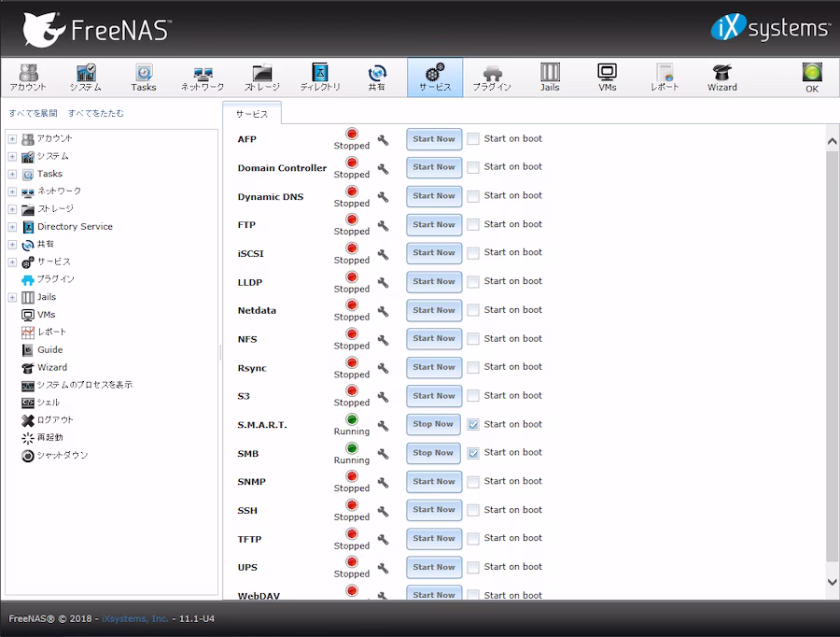Open Domain Controller settings wrench icon
840x637 pixels.
[x=383, y=169]
